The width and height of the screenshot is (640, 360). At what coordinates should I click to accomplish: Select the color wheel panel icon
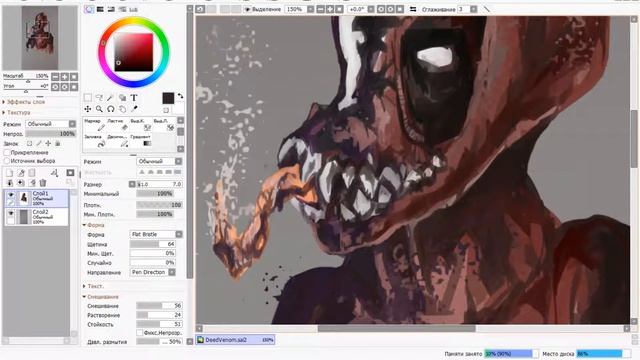click(x=89, y=9)
